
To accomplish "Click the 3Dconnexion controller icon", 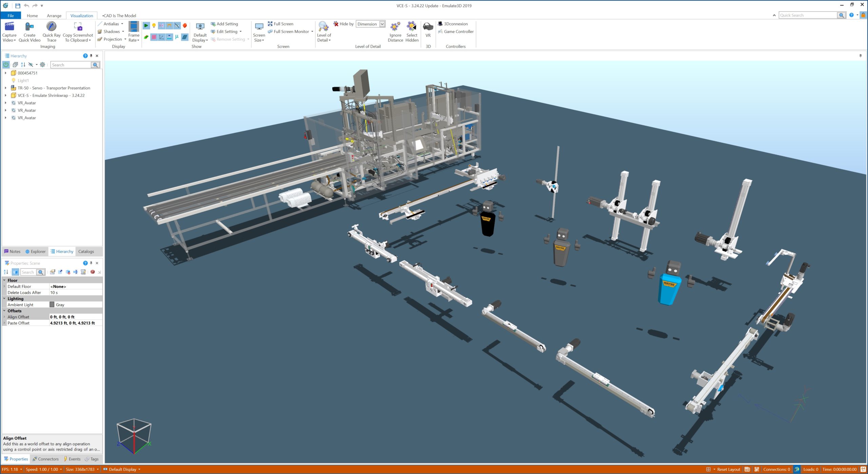I will (x=440, y=24).
